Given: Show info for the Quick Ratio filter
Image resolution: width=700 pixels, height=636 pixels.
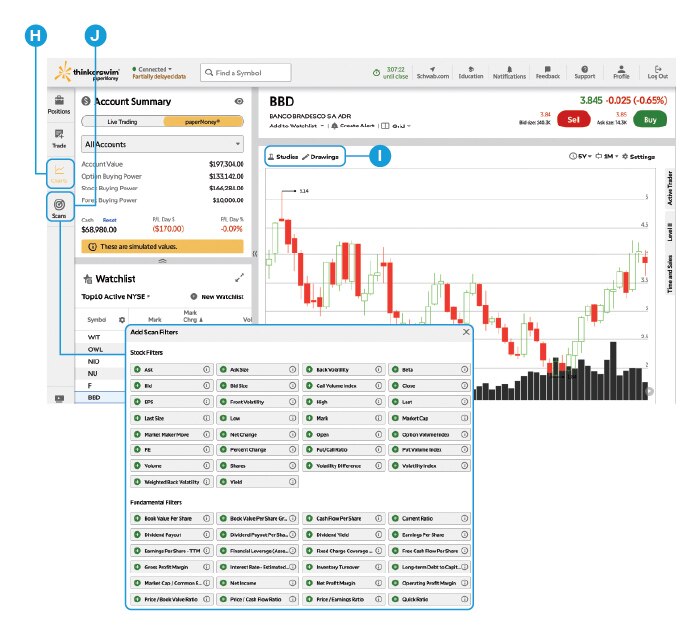Looking at the screenshot, I should click(x=464, y=599).
